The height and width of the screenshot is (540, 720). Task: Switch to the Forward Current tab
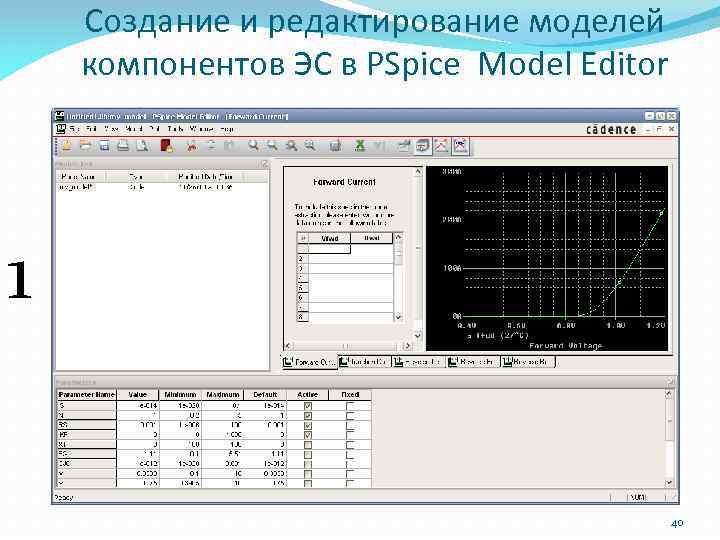[309, 362]
